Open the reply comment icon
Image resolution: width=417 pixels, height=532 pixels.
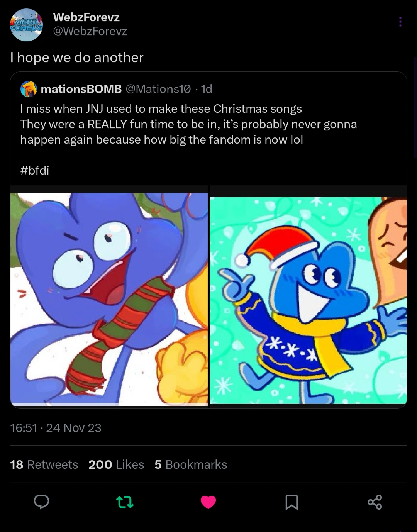point(41,502)
